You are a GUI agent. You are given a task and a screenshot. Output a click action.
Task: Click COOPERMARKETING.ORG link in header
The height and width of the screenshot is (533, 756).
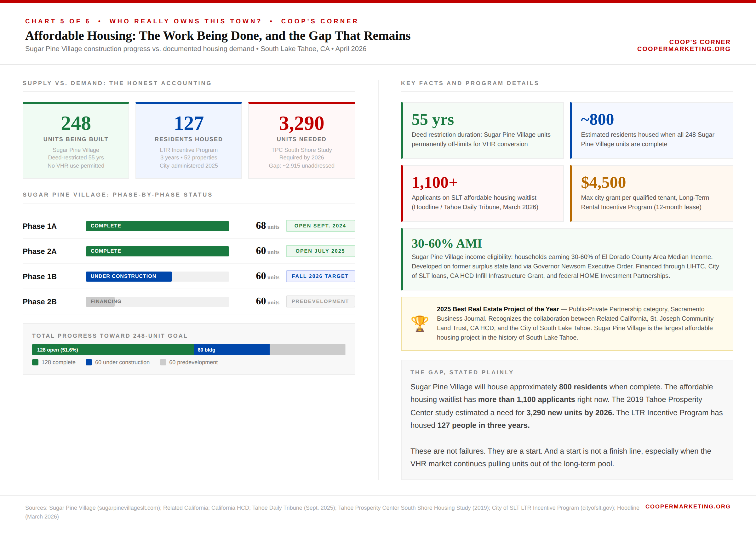click(x=684, y=49)
